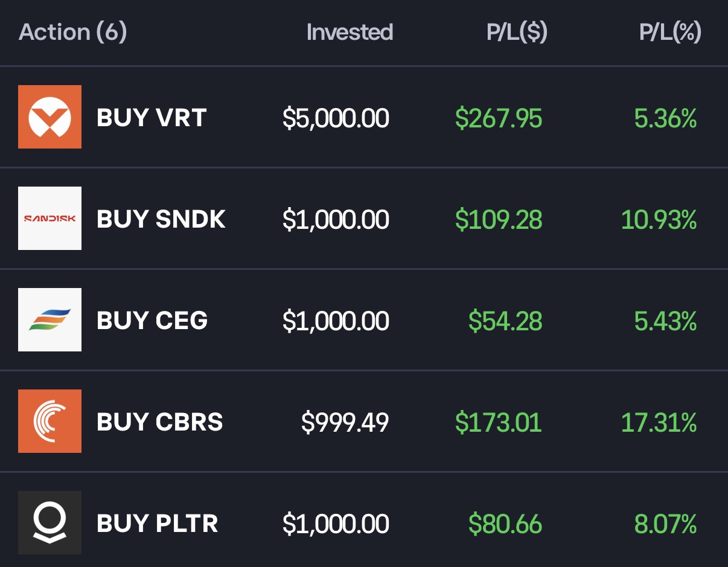Viewport: 728px width, 567px height.
Task: Sort by P/L(%) column header
Action: coord(670,32)
